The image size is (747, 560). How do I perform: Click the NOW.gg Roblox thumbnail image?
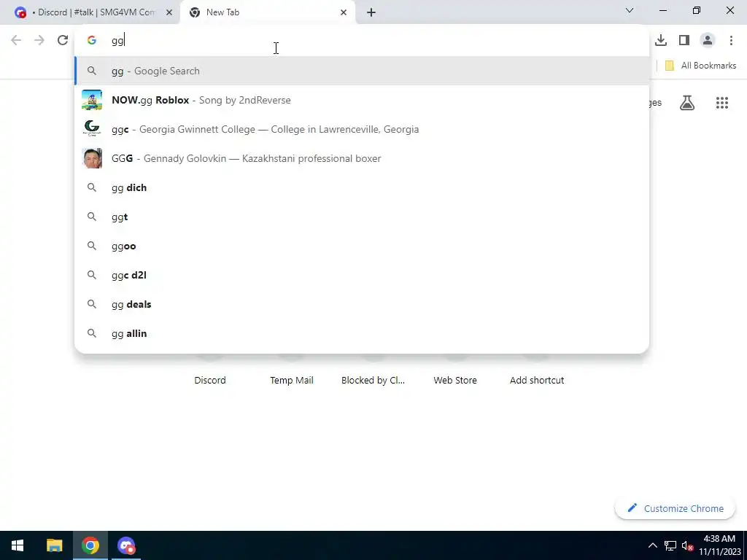[92, 100]
